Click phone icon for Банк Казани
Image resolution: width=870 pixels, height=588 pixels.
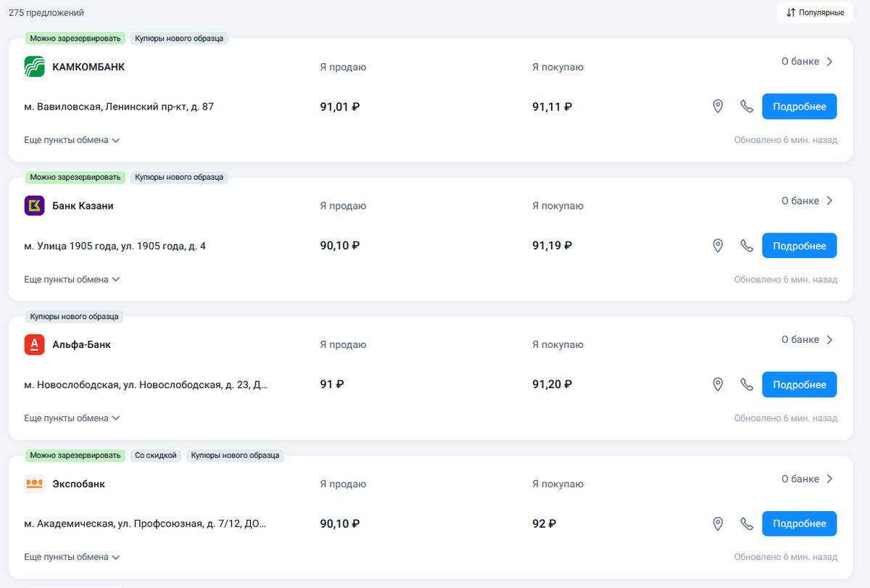[x=747, y=246]
